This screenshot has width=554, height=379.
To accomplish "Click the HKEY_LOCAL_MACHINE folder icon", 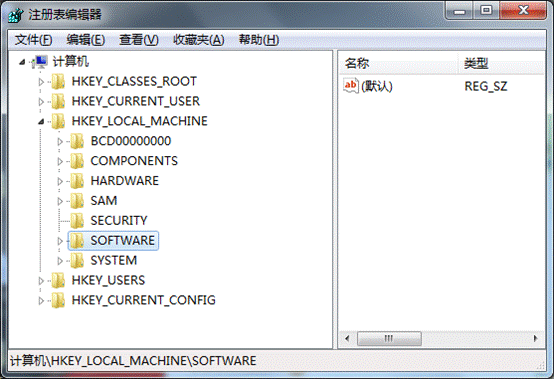I will pyautogui.click(x=58, y=121).
